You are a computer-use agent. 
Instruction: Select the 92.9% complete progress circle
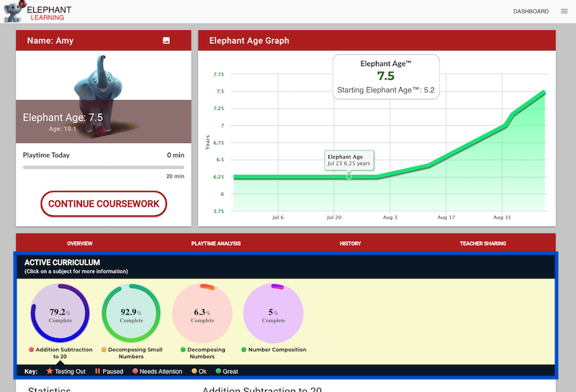tap(131, 313)
